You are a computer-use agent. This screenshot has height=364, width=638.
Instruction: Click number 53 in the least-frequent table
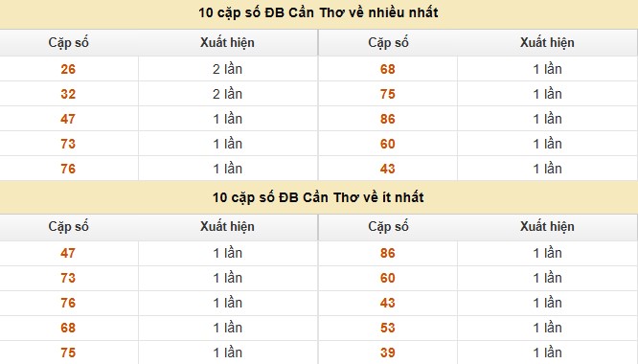click(x=387, y=328)
